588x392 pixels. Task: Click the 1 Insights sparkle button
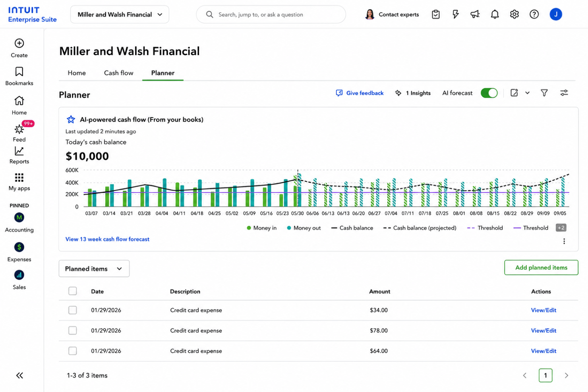pyautogui.click(x=413, y=93)
